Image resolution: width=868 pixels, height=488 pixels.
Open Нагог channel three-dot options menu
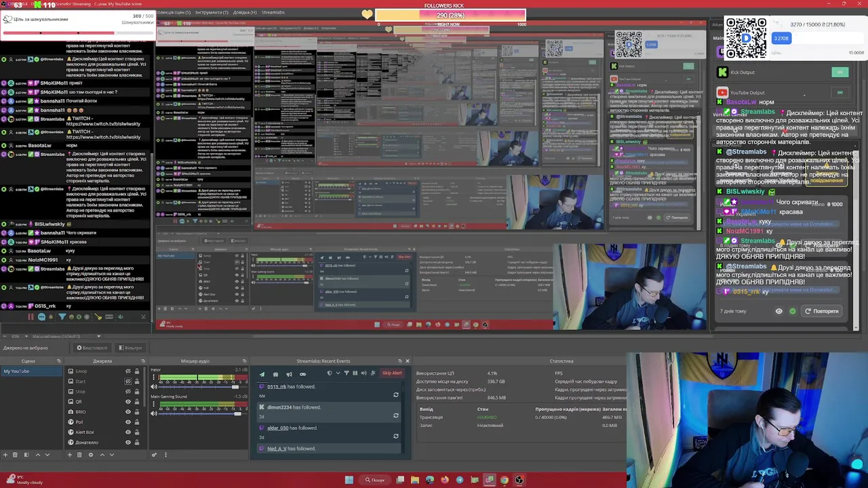(154, 377)
